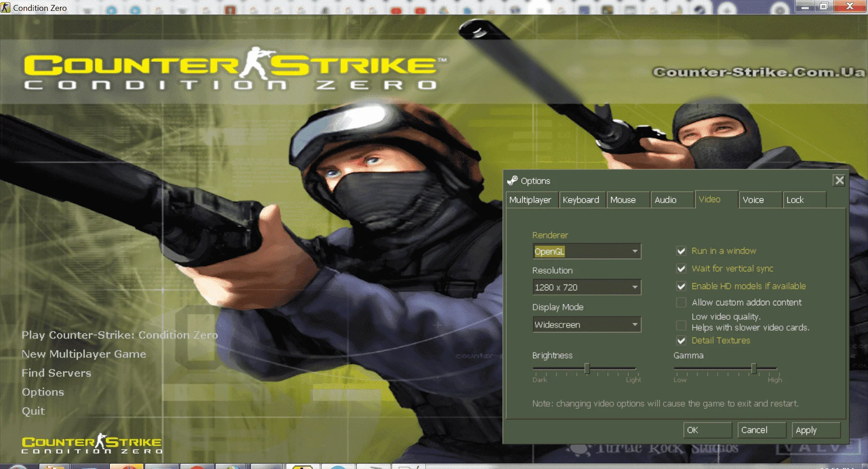Image resolution: width=868 pixels, height=469 pixels.
Task: Open Find Servers from the main menu
Action: [57, 373]
